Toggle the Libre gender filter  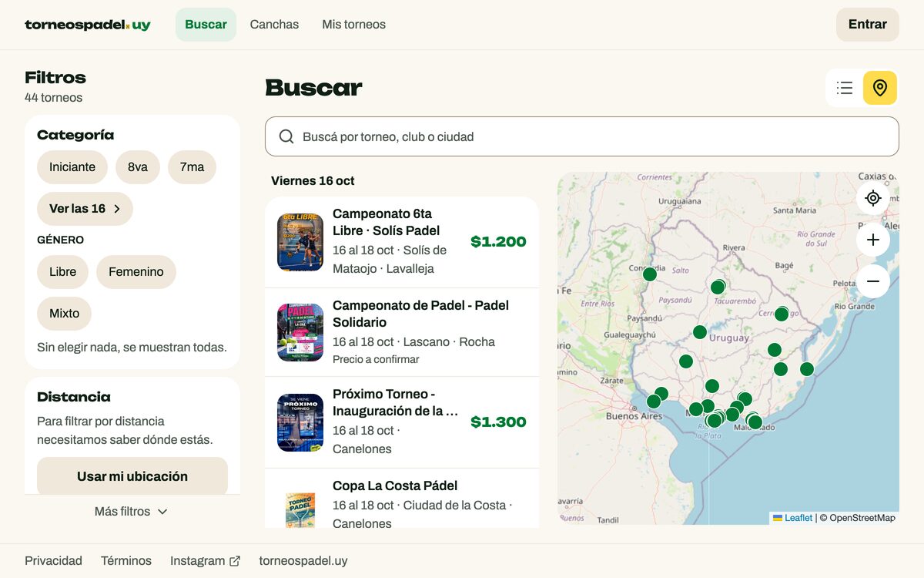coord(62,272)
